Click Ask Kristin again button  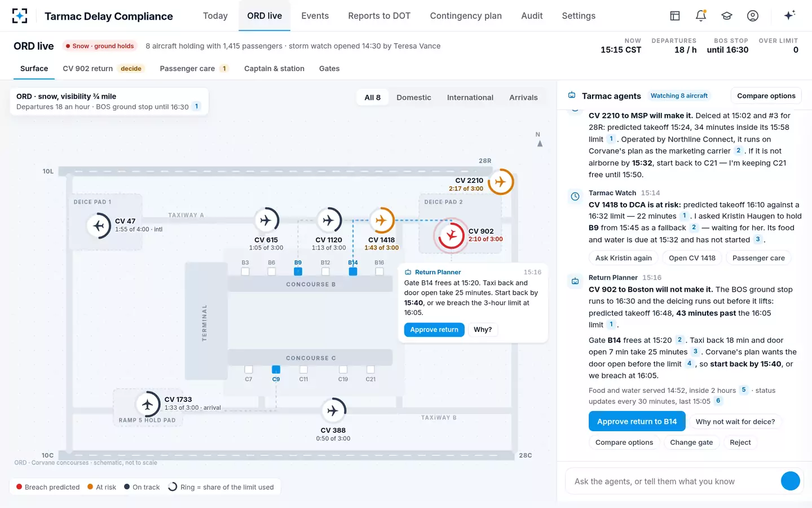click(624, 258)
